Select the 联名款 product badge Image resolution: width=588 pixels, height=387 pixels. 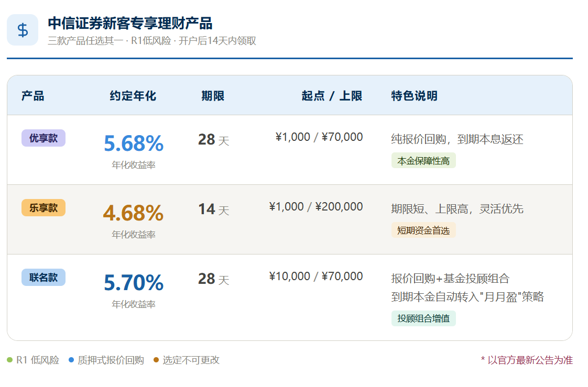[43, 277]
